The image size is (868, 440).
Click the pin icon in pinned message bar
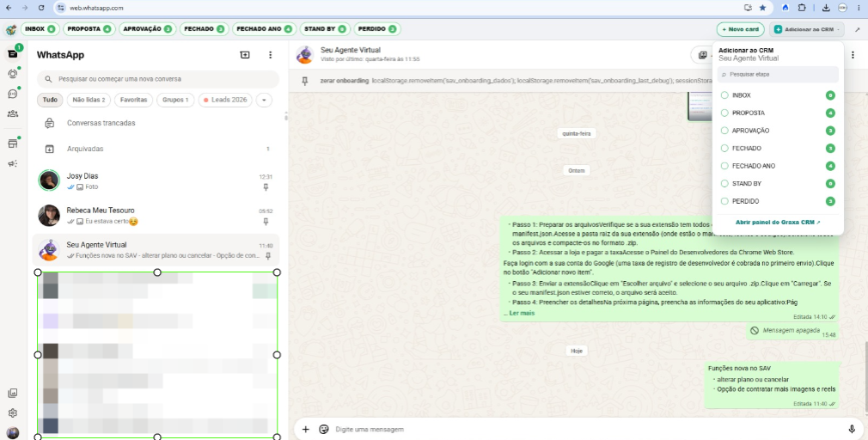click(x=304, y=81)
